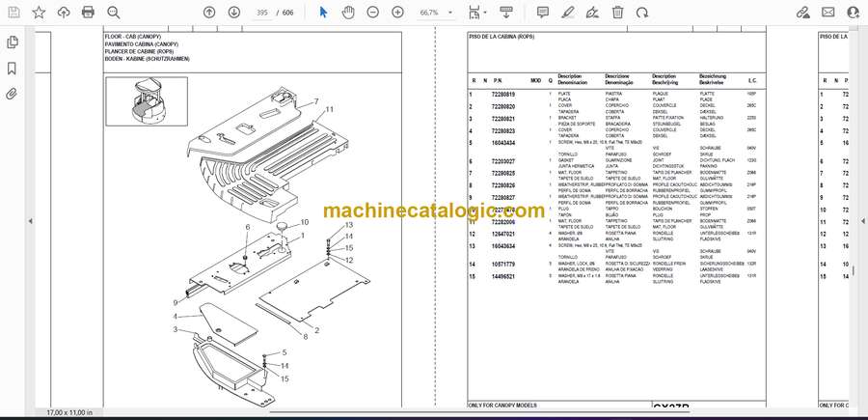Open the 66.7% zoom level dropdown
Viewport: 868px width, 420px height.
point(436,13)
